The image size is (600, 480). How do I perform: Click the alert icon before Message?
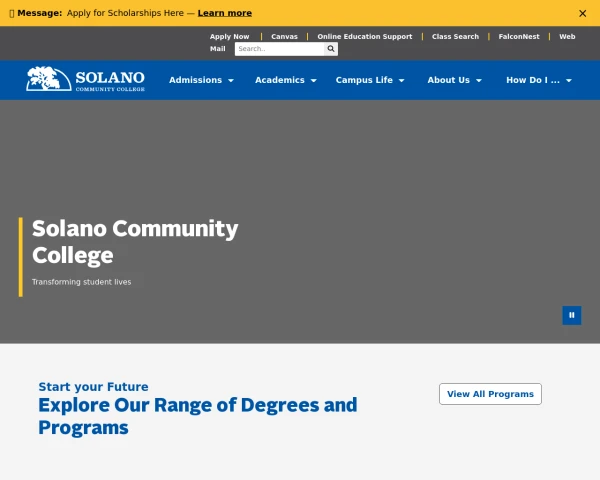(x=11, y=13)
